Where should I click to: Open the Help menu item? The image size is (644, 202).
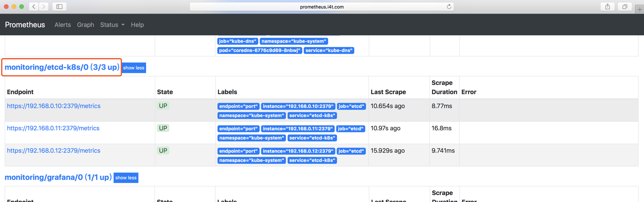pos(137,25)
